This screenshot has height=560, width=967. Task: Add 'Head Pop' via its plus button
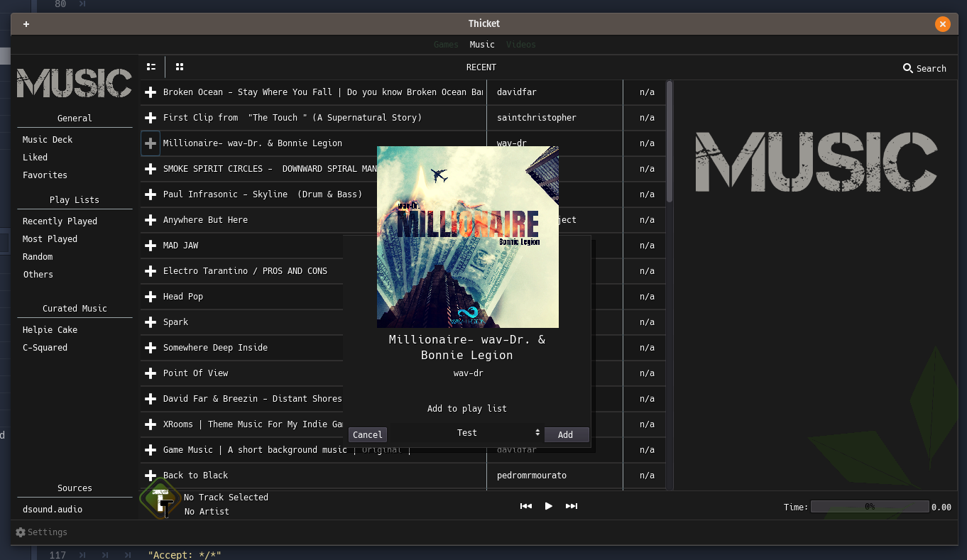pos(151,297)
